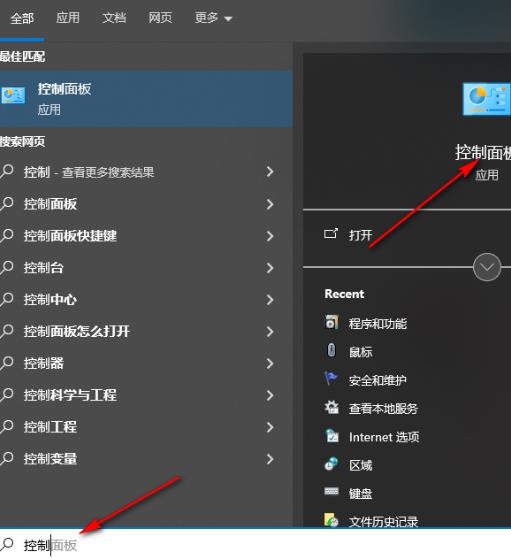The image size is (511, 558).
Task: Open recent item 鼠标
Action: 360,352
